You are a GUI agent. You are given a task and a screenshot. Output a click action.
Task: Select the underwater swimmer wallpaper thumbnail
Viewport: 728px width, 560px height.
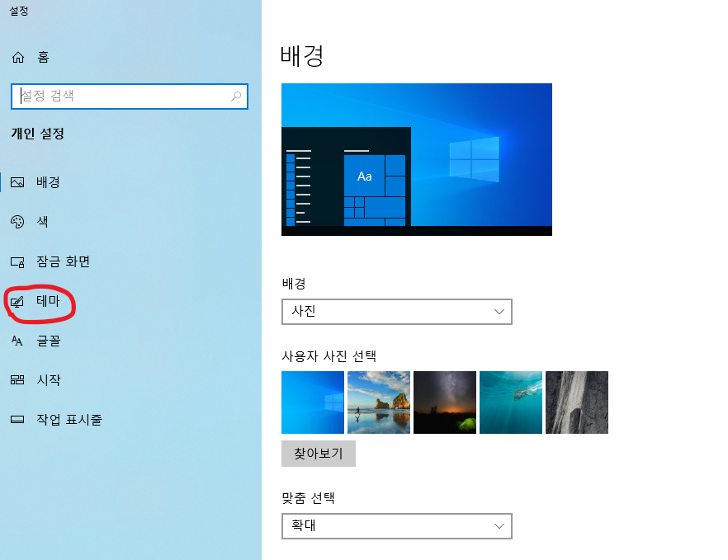[511, 402]
